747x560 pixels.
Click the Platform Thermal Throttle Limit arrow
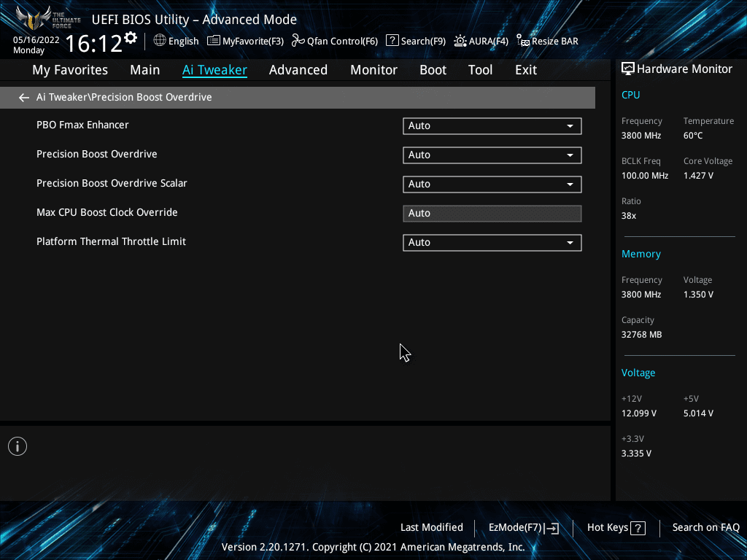570,243
